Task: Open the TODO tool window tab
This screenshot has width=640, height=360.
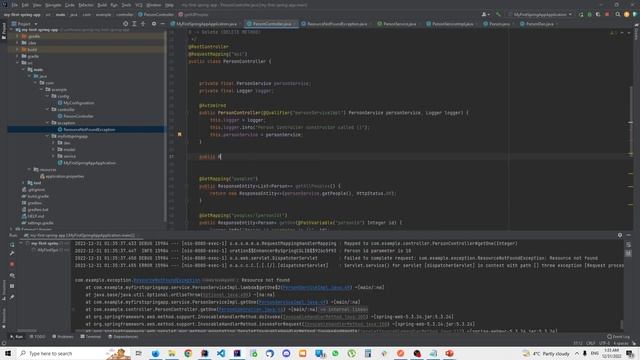Action: [x=37, y=337]
